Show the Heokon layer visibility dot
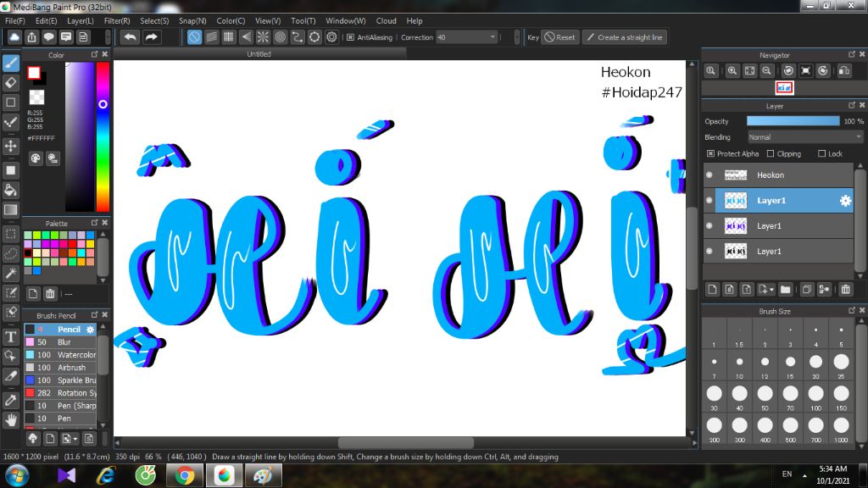Viewport: 868px width, 488px height. tap(709, 175)
